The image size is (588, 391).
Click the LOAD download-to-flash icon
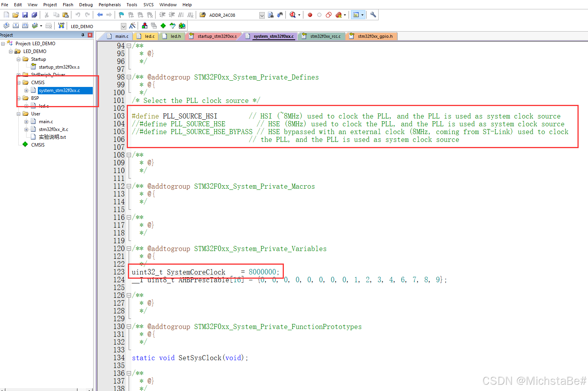61,25
